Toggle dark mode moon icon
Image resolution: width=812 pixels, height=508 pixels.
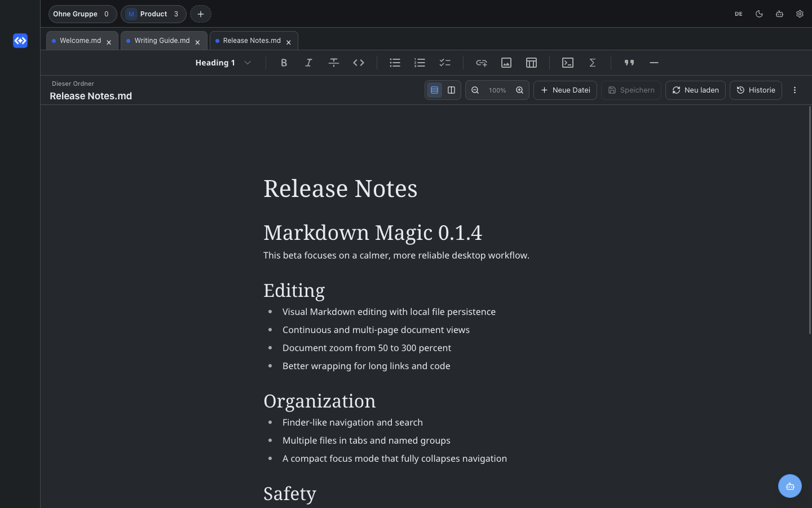pos(759,14)
